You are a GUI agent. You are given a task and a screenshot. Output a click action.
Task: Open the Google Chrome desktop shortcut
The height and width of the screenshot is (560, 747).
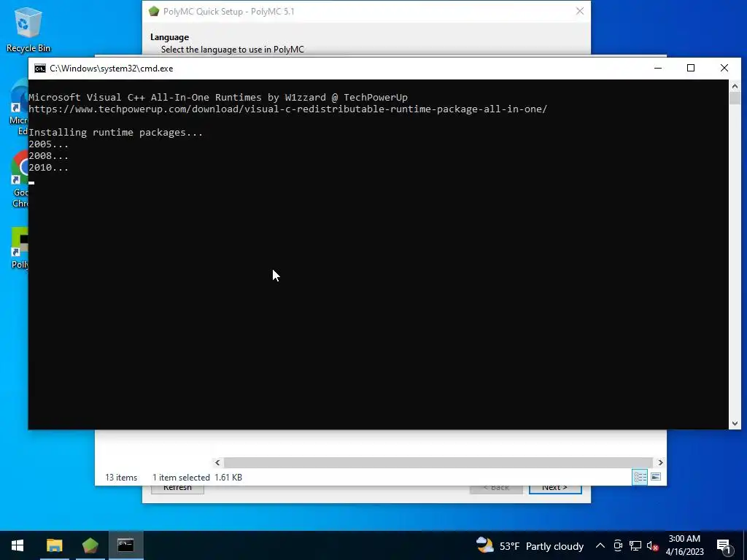pos(20,179)
